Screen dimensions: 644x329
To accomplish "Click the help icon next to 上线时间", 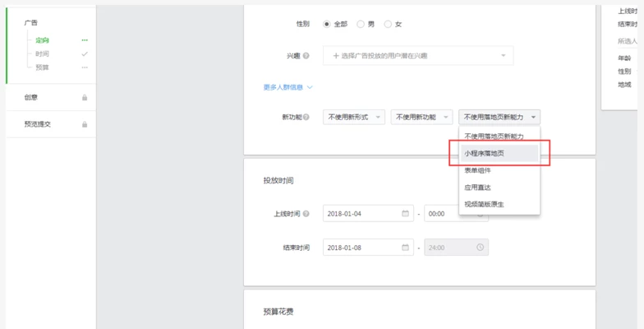I will tap(306, 214).
